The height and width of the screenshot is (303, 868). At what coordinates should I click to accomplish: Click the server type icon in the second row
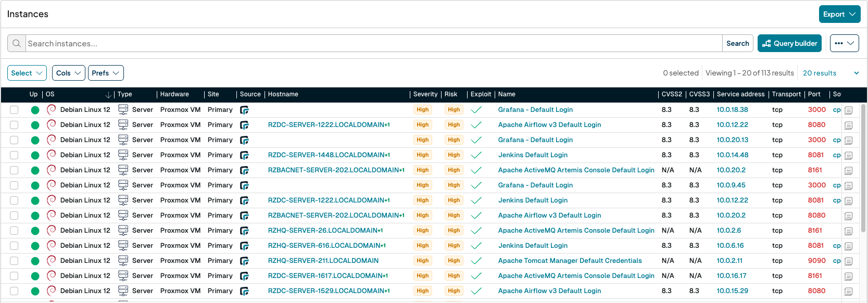click(123, 125)
